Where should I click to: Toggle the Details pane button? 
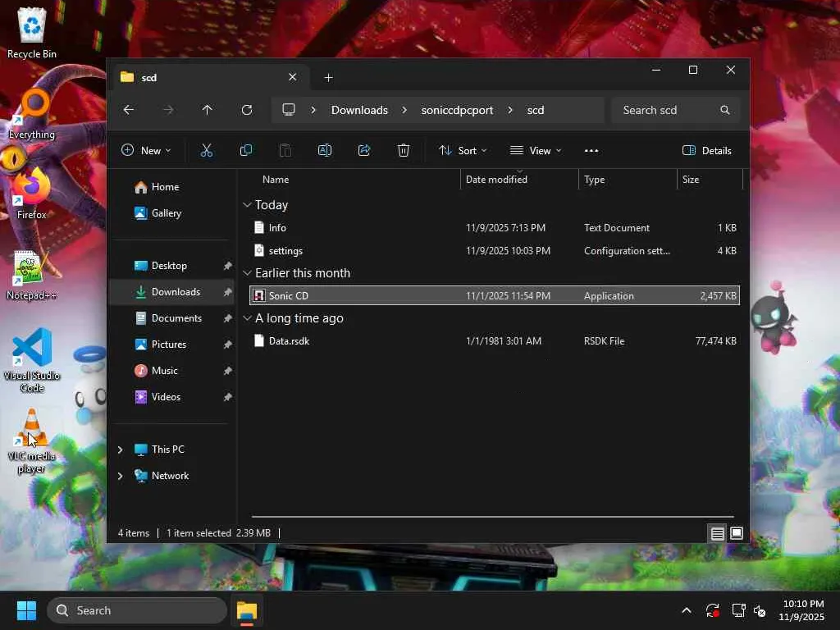click(x=707, y=151)
